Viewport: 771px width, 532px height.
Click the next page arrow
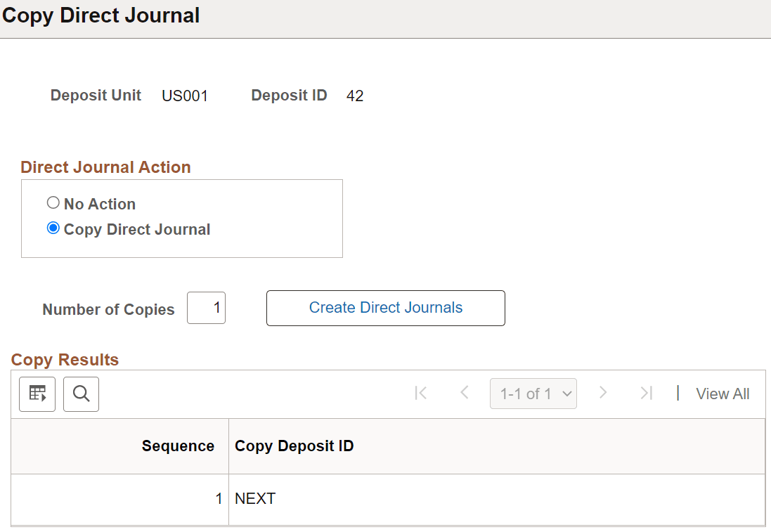click(603, 394)
